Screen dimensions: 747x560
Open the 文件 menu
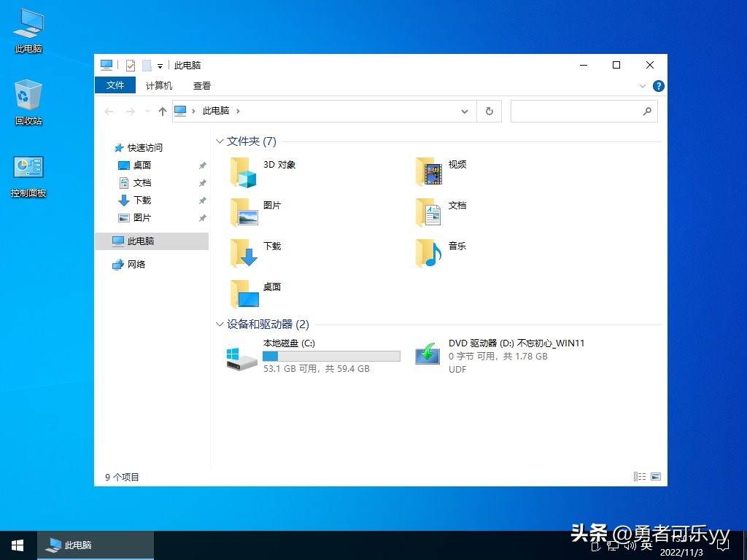115,85
